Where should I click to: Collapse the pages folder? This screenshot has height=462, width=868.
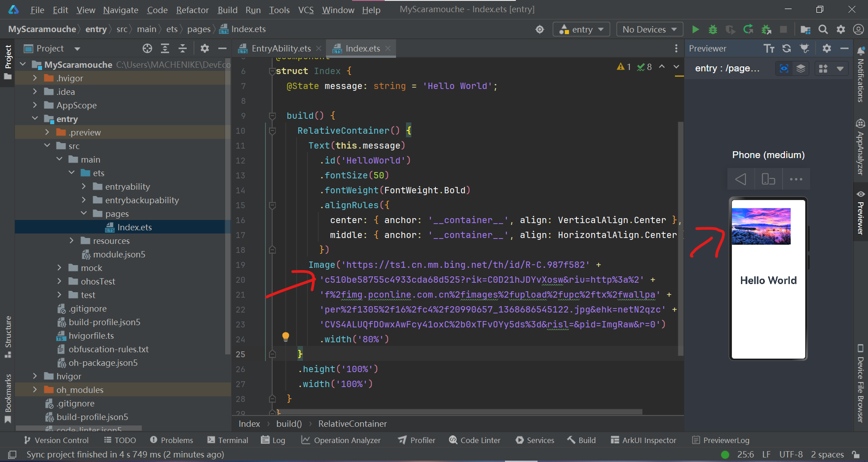point(84,214)
